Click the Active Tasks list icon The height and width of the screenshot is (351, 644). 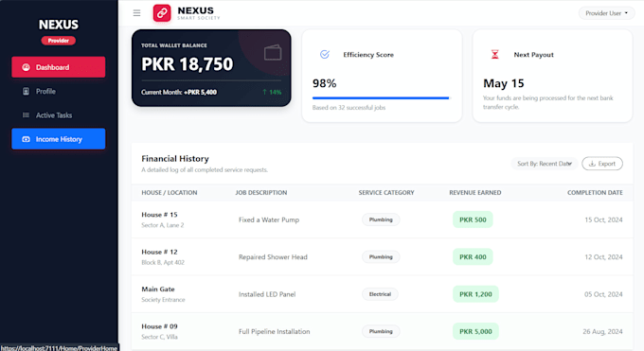click(26, 115)
